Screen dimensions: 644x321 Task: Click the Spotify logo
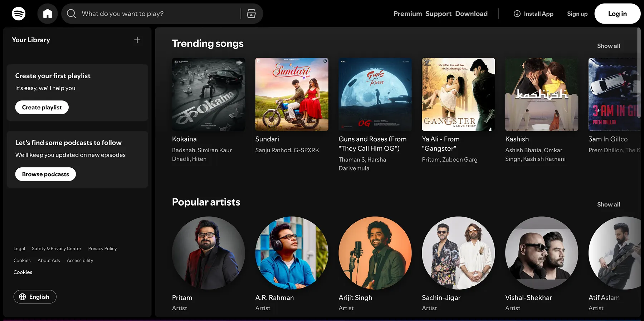19,14
